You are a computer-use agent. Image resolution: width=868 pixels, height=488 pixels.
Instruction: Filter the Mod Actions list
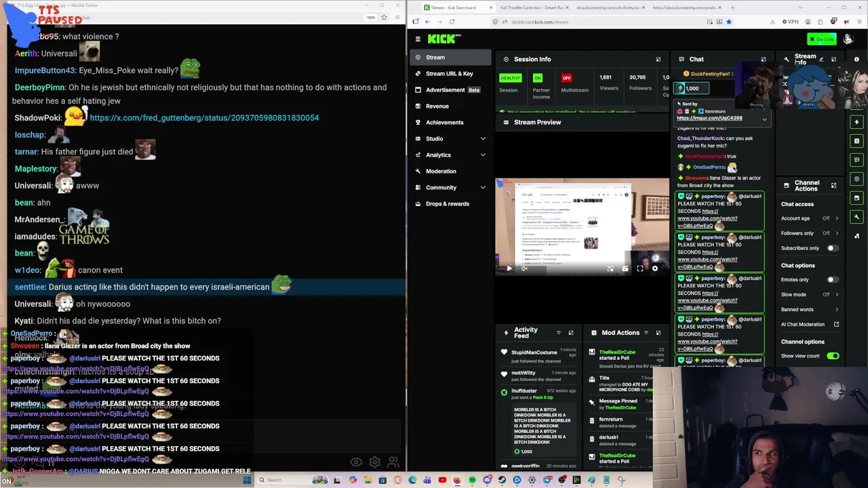(x=646, y=333)
